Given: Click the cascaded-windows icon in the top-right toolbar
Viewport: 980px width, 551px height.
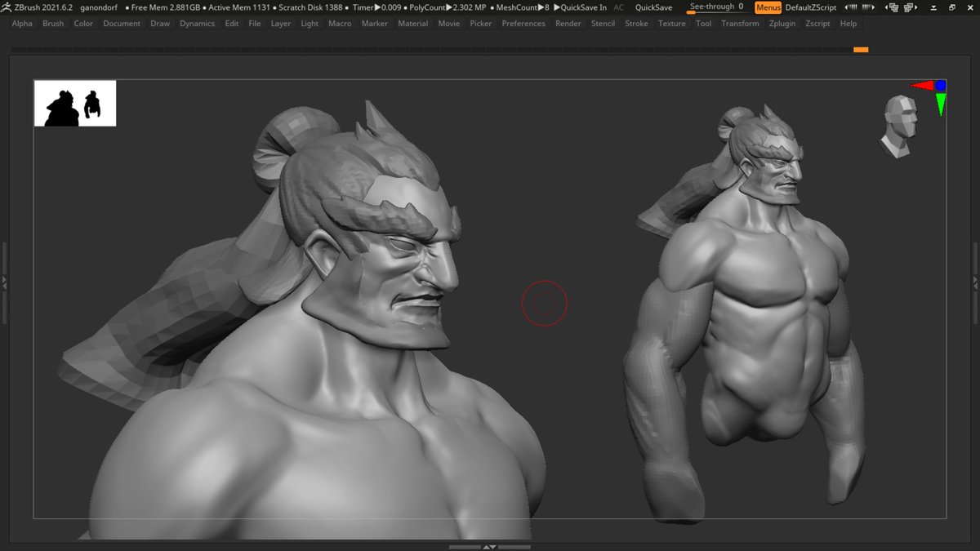Looking at the screenshot, I should (x=951, y=7).
